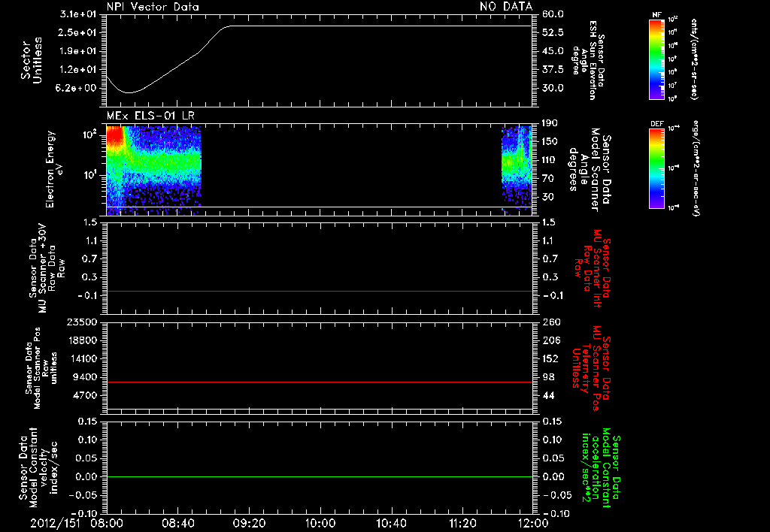This screenshot has width=770, height=532.
Task: Click the DEF color scale bar
Action: click(656, 168)
